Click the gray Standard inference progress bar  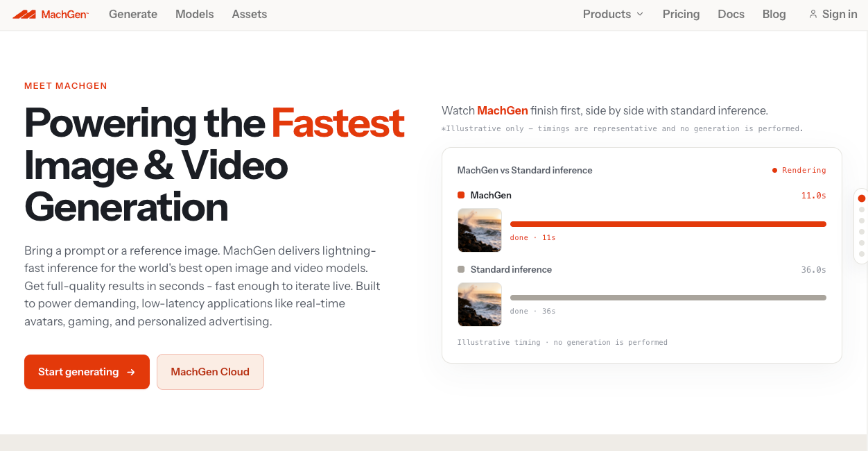pos(668,298)
